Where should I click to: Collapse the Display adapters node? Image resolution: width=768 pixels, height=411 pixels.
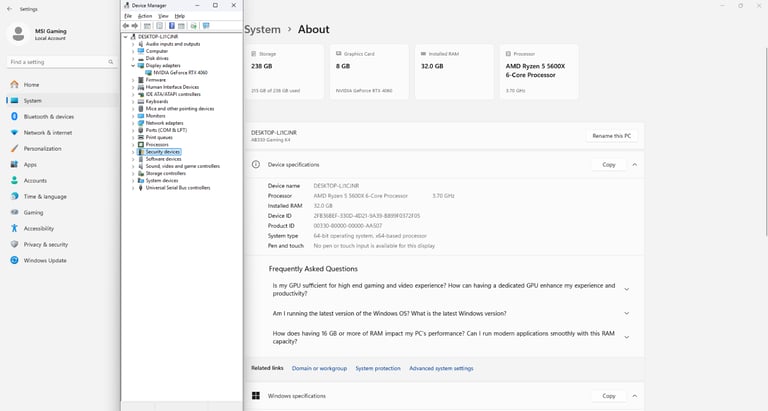click(x=133, y=66)
